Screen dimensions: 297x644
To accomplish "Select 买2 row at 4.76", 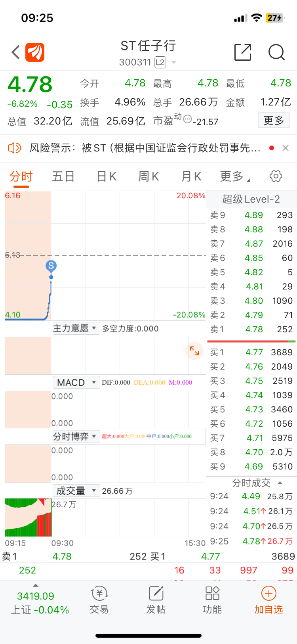I will 251,366.
